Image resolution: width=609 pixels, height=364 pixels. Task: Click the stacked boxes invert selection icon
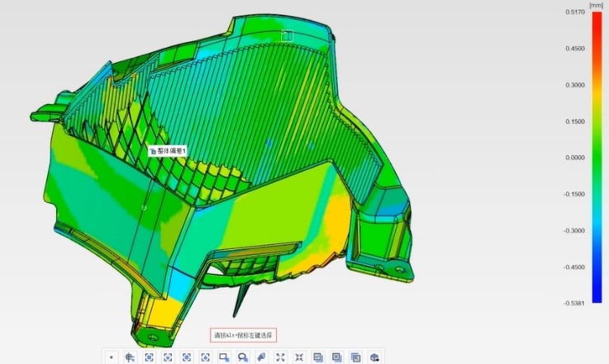[355, 357]
